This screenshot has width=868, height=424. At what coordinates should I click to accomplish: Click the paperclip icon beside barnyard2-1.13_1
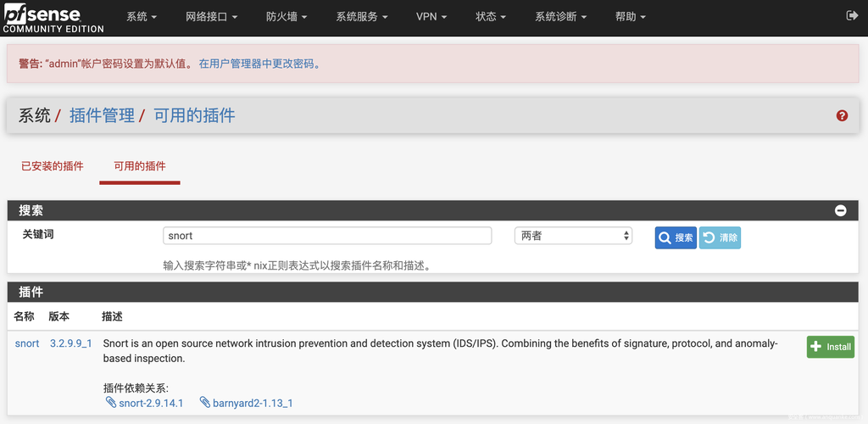tap(205, 403)
